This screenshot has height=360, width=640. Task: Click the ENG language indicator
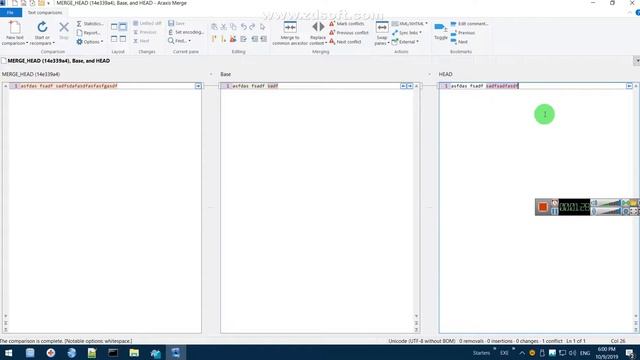coord(585,353)
